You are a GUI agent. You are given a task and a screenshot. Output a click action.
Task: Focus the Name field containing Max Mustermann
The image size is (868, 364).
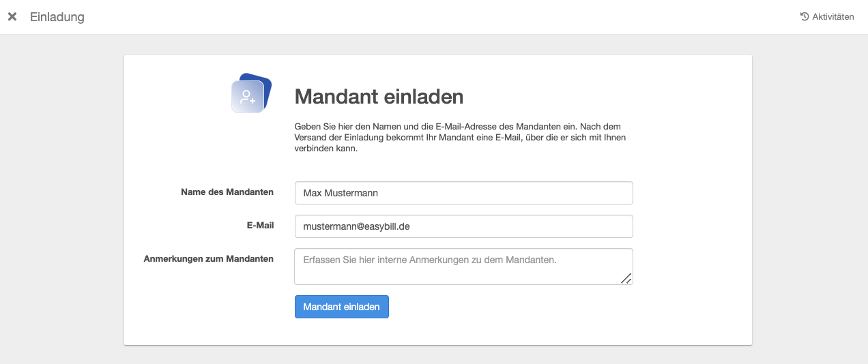(x=463, y=193)
